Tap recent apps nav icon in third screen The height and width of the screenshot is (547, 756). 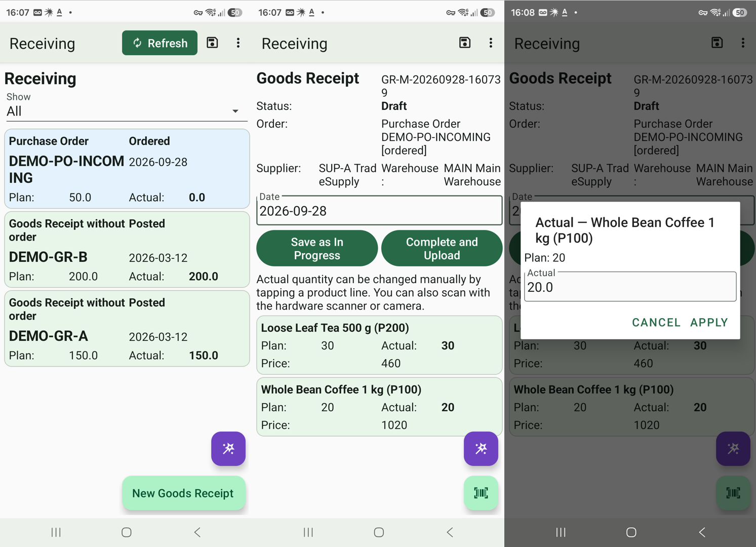[x=561, y=532]
